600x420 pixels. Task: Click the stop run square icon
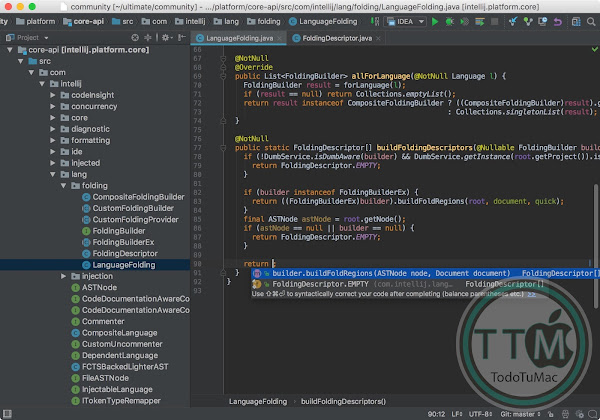pos(495,19)
